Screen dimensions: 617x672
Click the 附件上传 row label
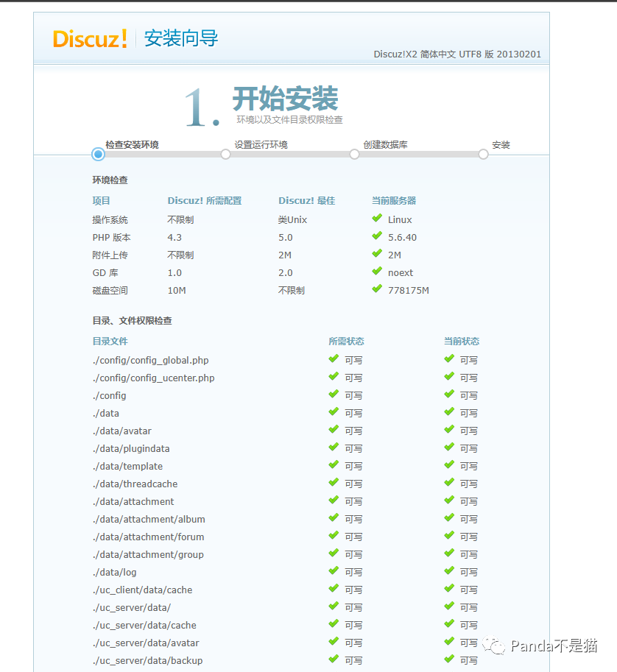pyautogui.click(x=110, y=255)
